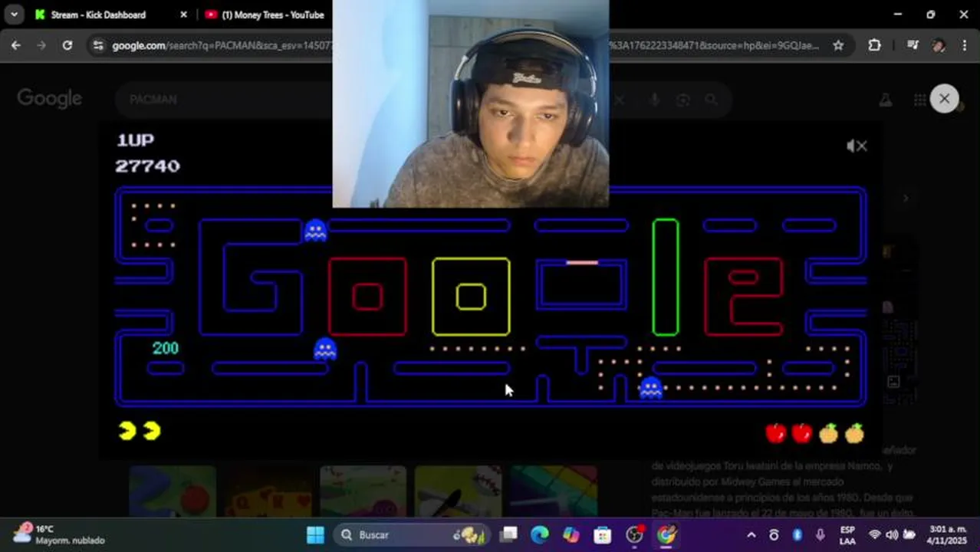
Task: Open Google Labs flask icon
Action: coord(885,100)
